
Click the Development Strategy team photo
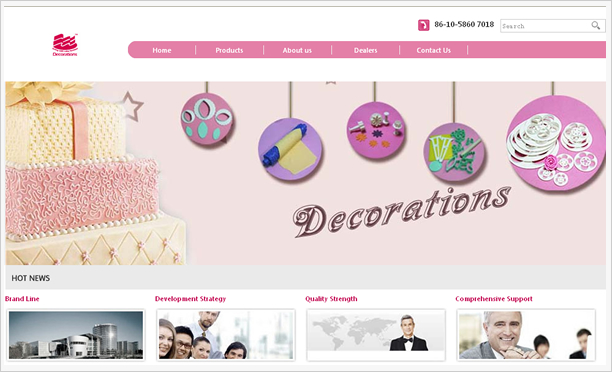(226, 335)
